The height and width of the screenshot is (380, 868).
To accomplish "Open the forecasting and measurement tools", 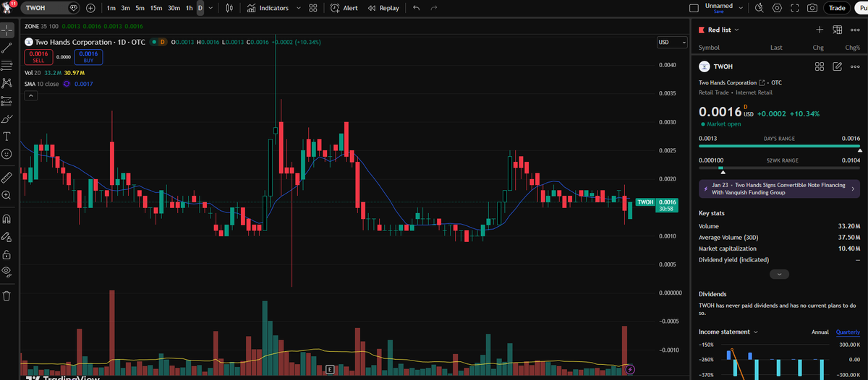I will (x=7, y=100).
